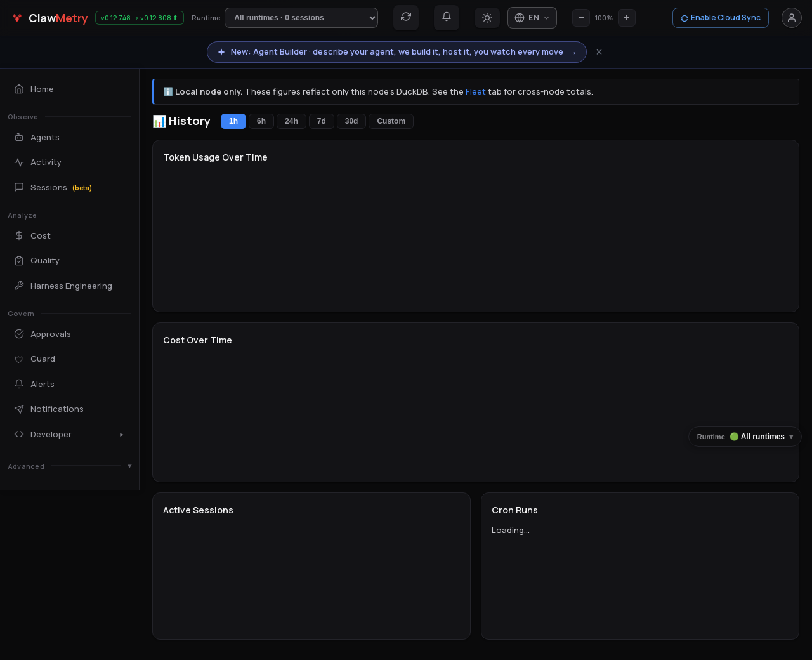
Task: Expand the Developer sidebar section
Action: point(70,434)
